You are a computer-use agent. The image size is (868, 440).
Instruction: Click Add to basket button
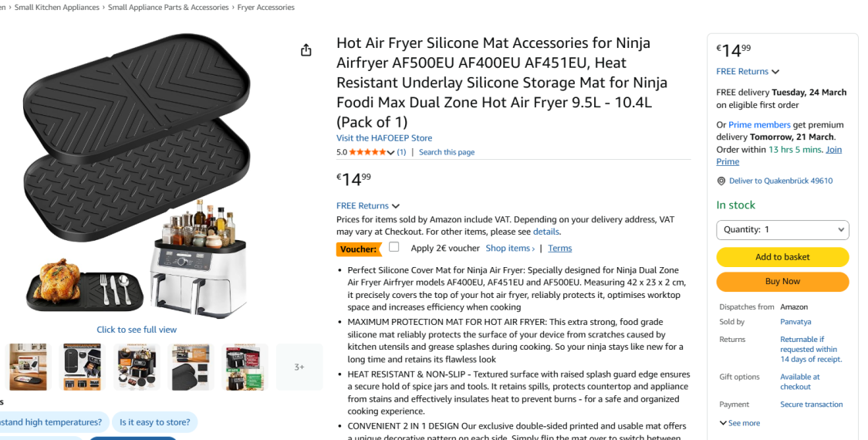coord(782,257)
